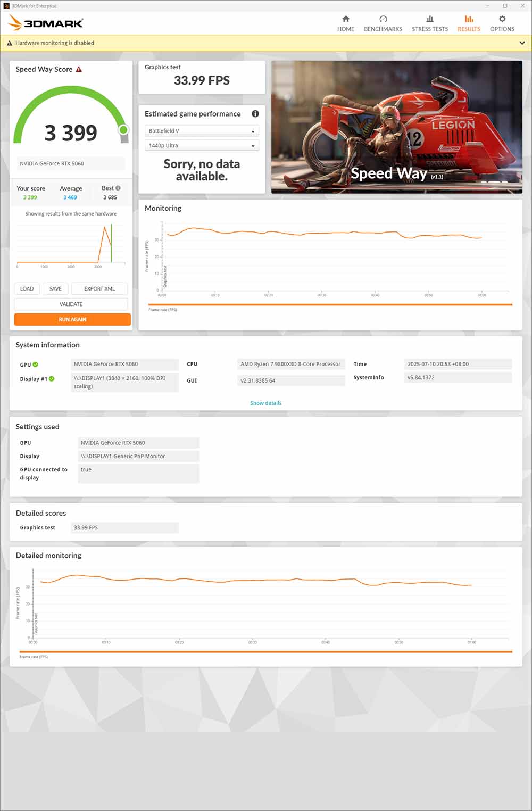This screenshot has height=811, width=532.
Task: Open the 1440p Ultra resolution dropdown
Action: (201, 146)
